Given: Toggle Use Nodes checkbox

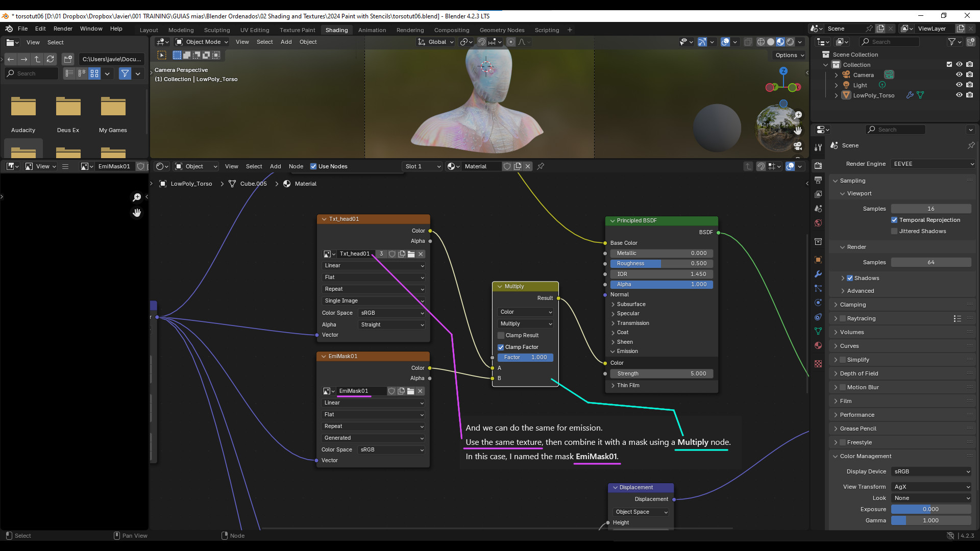Looking at the screenshot, I should pyautogui.click(x=313, y=166).
